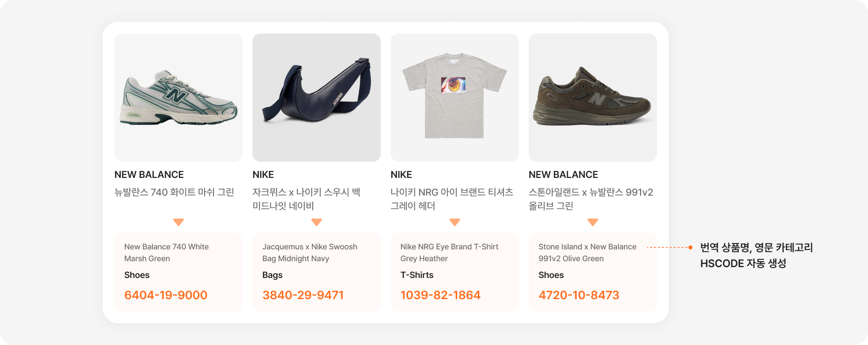Click the New Balance 740 sneaker image
Screen dimensions: 868x345
click(179, 98)
